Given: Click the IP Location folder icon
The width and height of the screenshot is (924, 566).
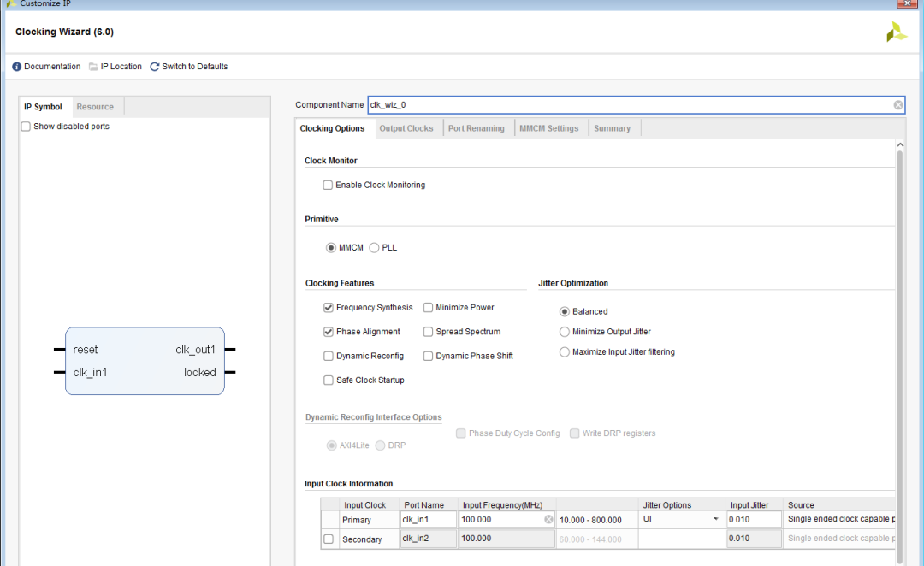Looking at the screenshot, I should click(93, 67).
